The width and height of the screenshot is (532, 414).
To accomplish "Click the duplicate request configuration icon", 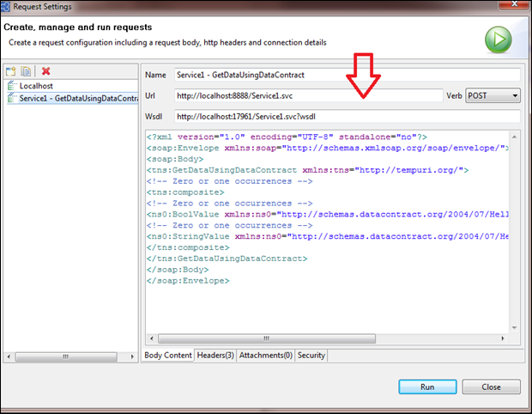I will pos(26,71).
